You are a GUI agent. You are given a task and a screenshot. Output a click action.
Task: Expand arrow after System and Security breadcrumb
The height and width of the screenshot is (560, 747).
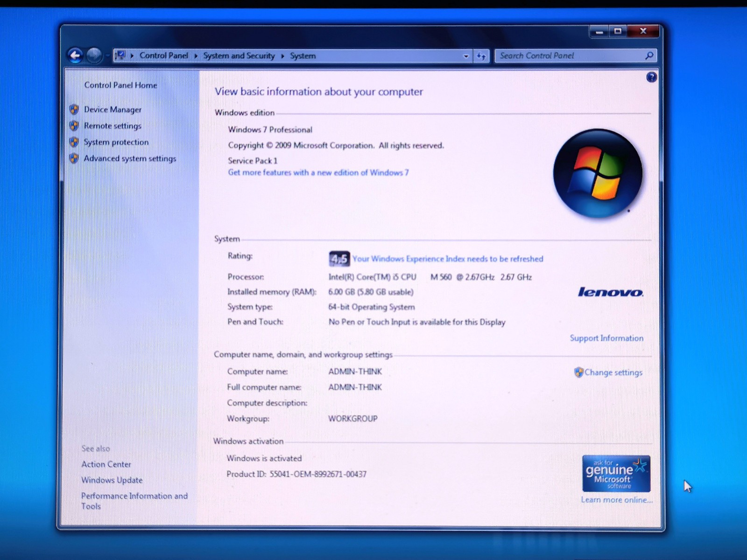[282, 56]
